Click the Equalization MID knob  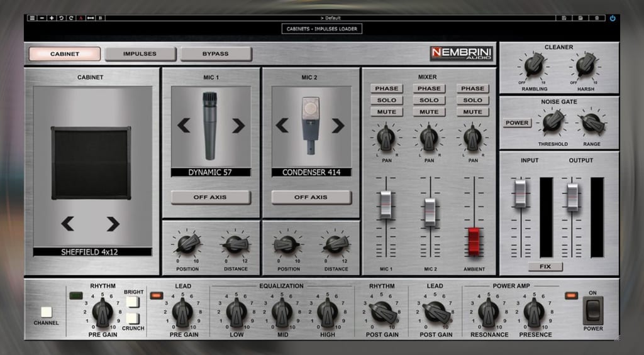[282, 313]
